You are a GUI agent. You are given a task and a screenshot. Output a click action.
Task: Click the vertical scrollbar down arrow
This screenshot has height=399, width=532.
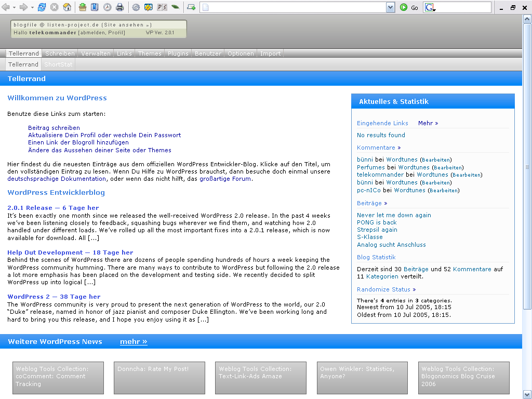527,394
